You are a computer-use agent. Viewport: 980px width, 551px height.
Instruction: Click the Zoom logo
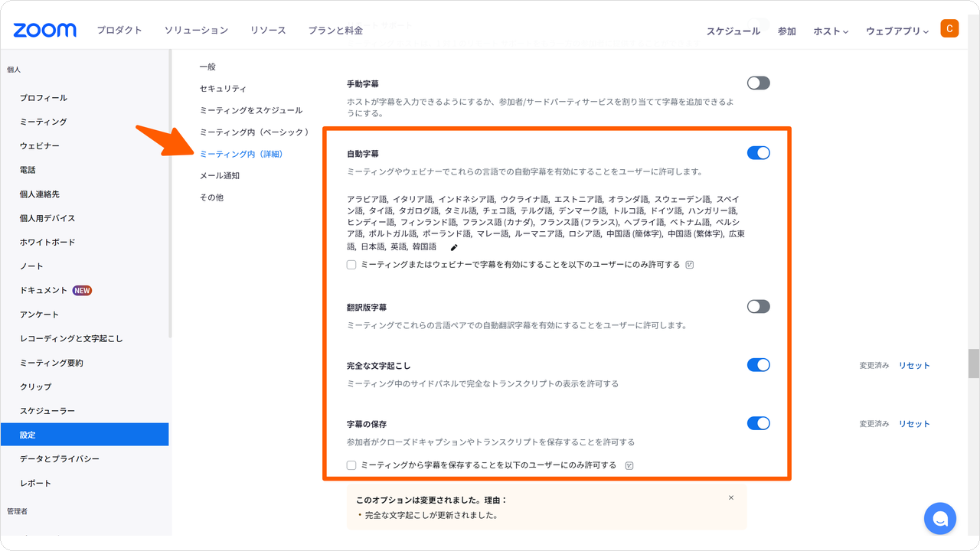[x=45, y=30]
